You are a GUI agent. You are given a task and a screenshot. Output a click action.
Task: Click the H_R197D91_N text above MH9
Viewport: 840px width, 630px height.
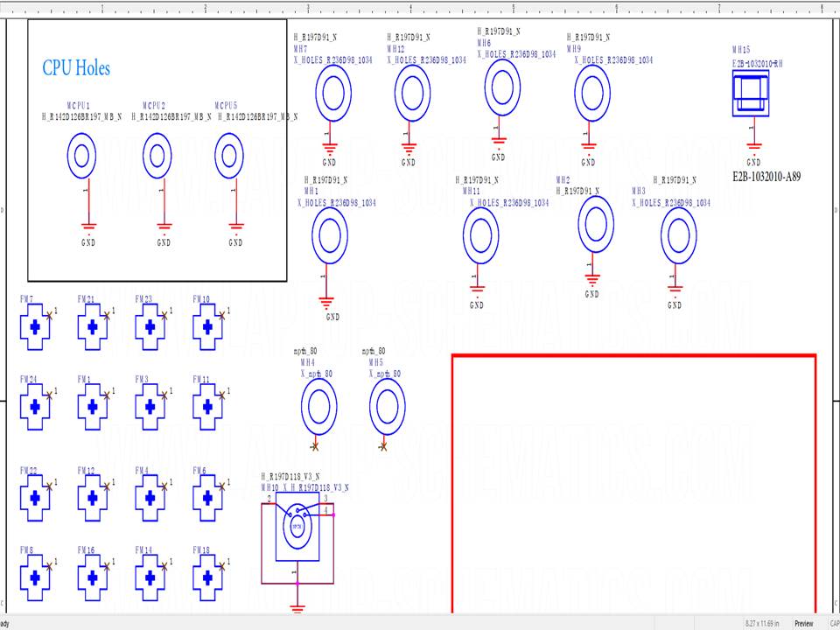[588, 38]
